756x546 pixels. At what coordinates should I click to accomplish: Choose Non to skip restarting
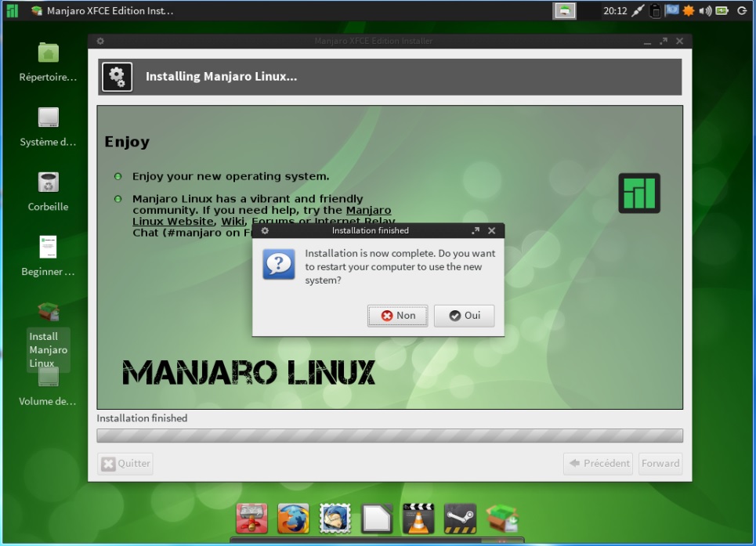(x=398, y=316)
